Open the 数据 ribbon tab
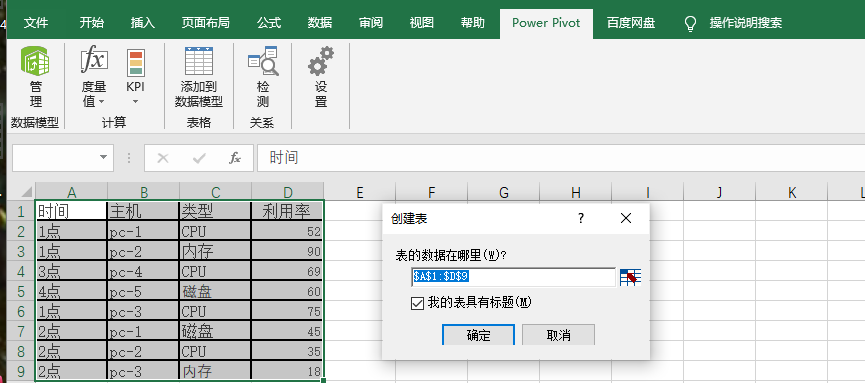This screenshot has height=383, width=865. (320, 23)
